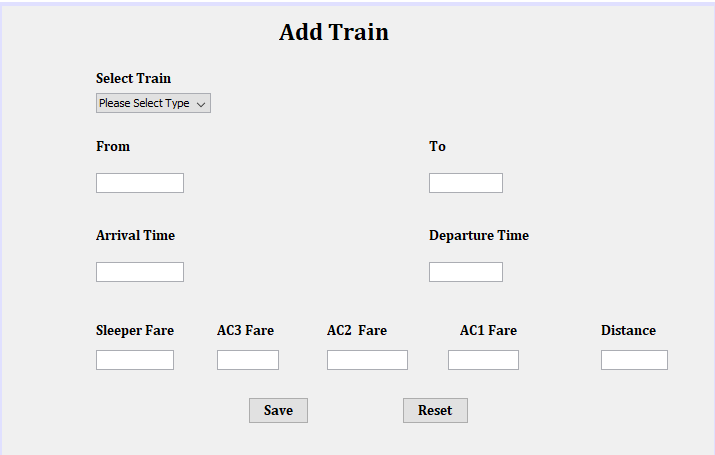Click the Distance label text
This screenshot has width=715, height=455.
click(x=628, y=330)
